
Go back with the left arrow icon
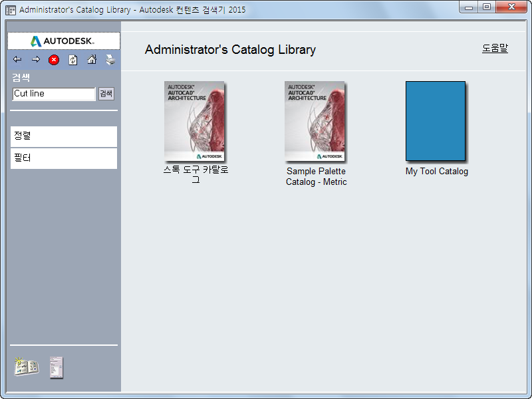click(x=17, y=60)
